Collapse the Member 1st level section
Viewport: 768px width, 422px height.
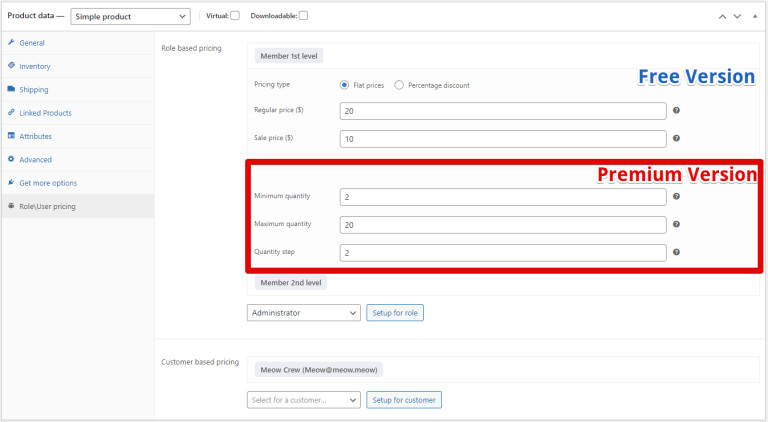pyautogui.click(x=289, y=56)
